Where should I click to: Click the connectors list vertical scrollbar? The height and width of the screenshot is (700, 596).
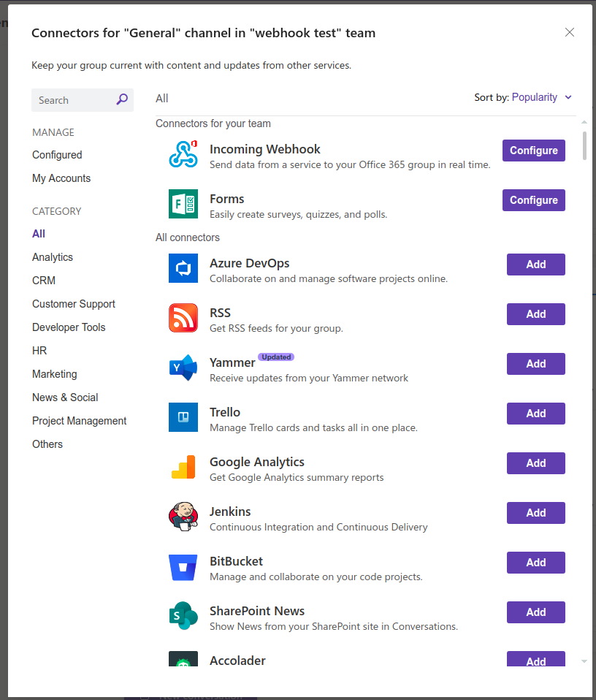click(x=584, y=145)
